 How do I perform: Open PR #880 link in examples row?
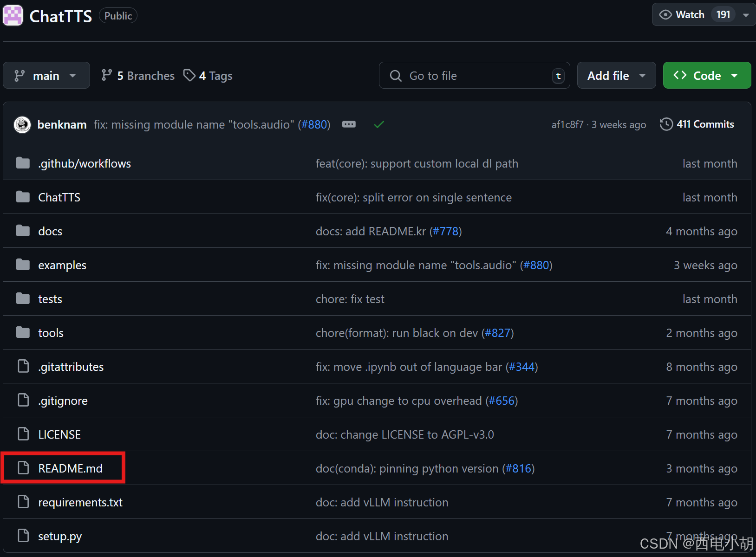[536, 265]
